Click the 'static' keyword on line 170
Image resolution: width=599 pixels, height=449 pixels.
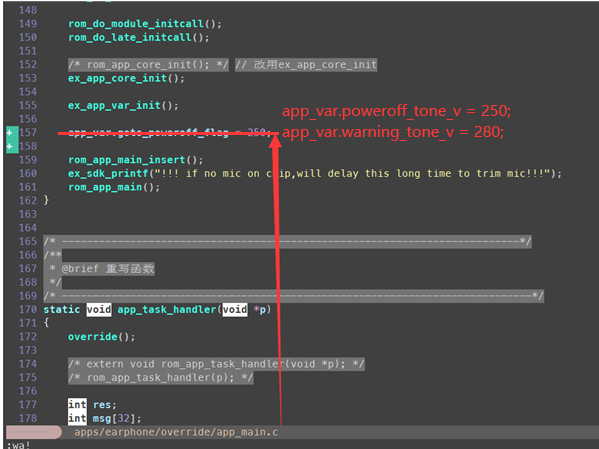tap(62, 310)
